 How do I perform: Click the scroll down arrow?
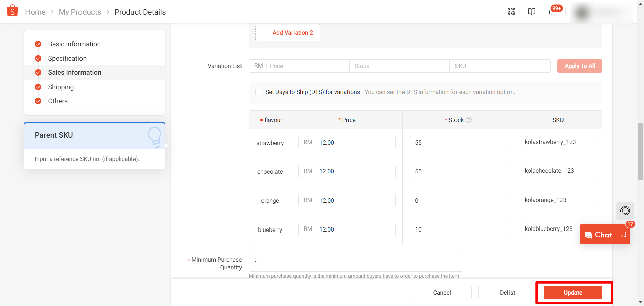click(640, 302)
